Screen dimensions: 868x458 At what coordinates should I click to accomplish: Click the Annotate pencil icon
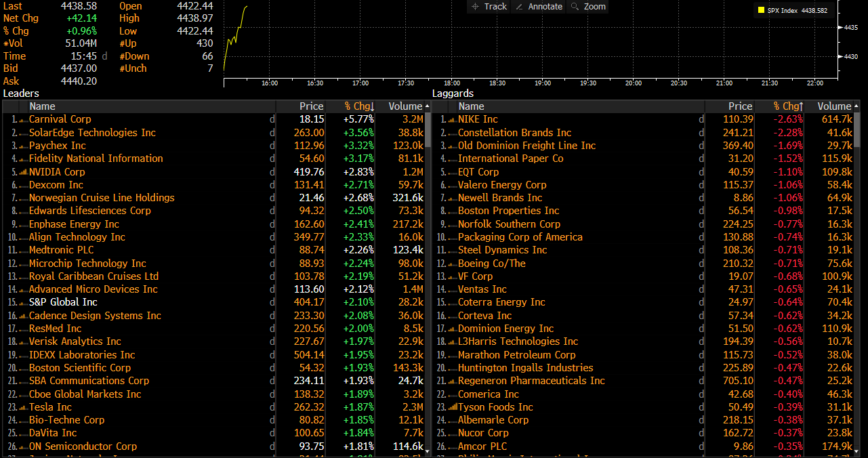520,7
